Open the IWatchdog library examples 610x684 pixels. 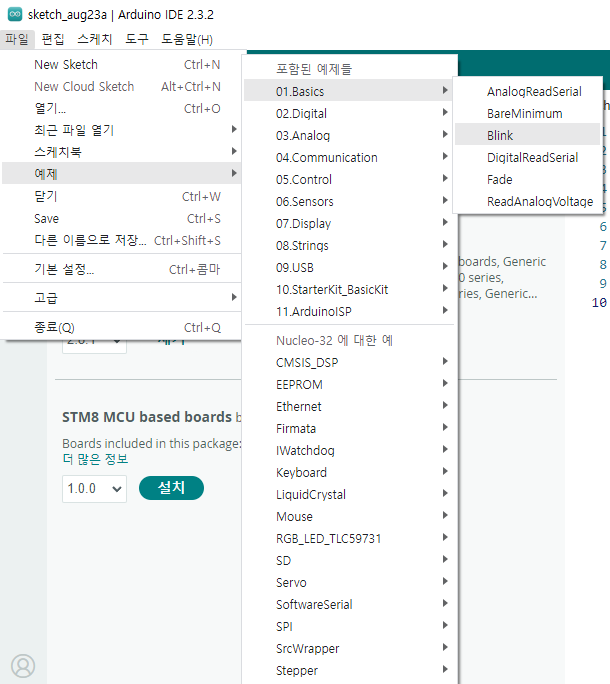[349, 450]
